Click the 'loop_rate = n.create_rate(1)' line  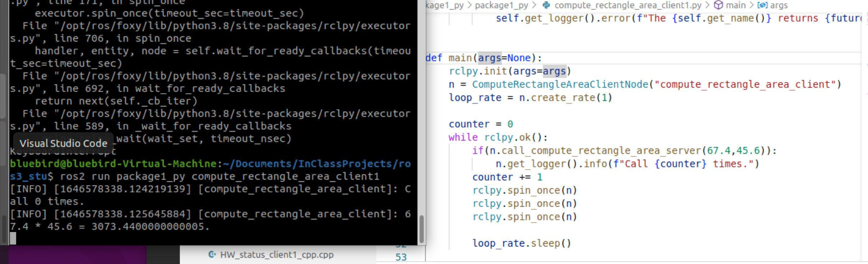click(x=530, y=98)
